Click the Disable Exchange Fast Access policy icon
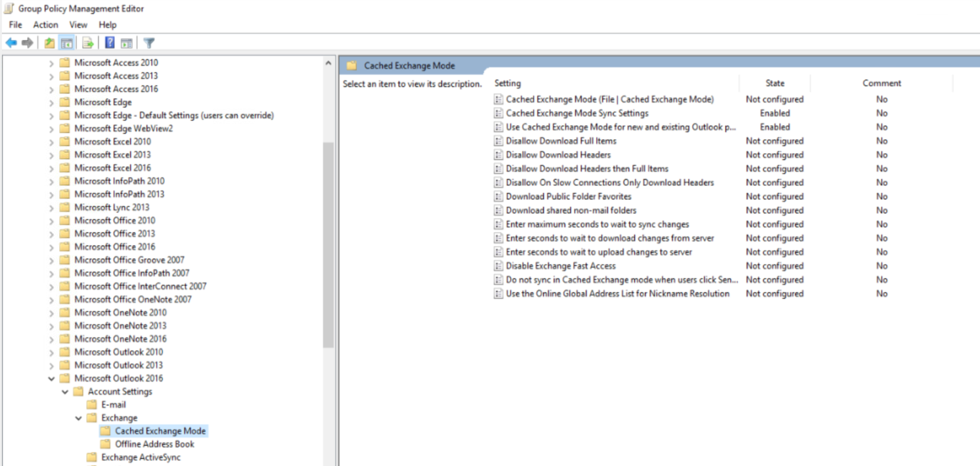The height and width of the screenshot is (466, 980). (499, 266)
